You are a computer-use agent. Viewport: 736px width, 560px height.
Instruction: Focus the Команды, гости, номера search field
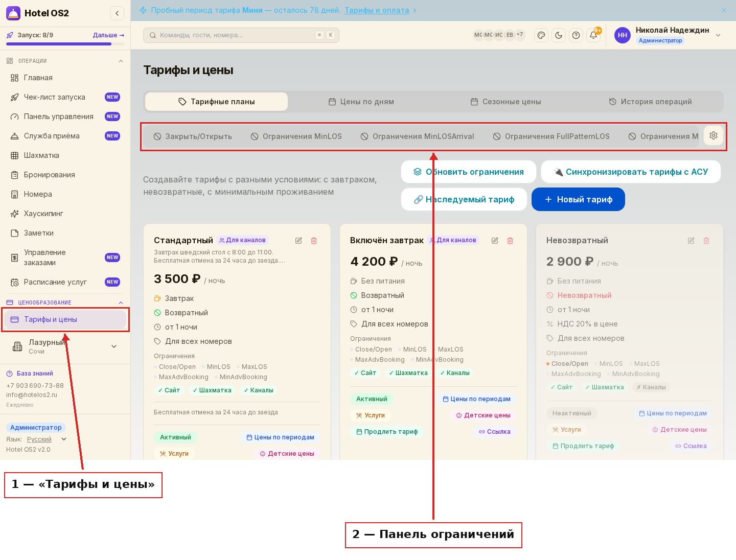[241, 35]
